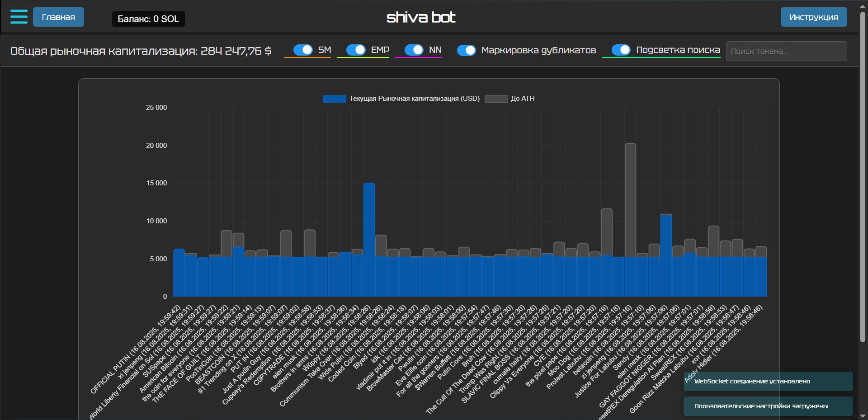The image size is (868, 420).
Task: Click the vertical page scrollbar thumb
Action: pos(863,176)
